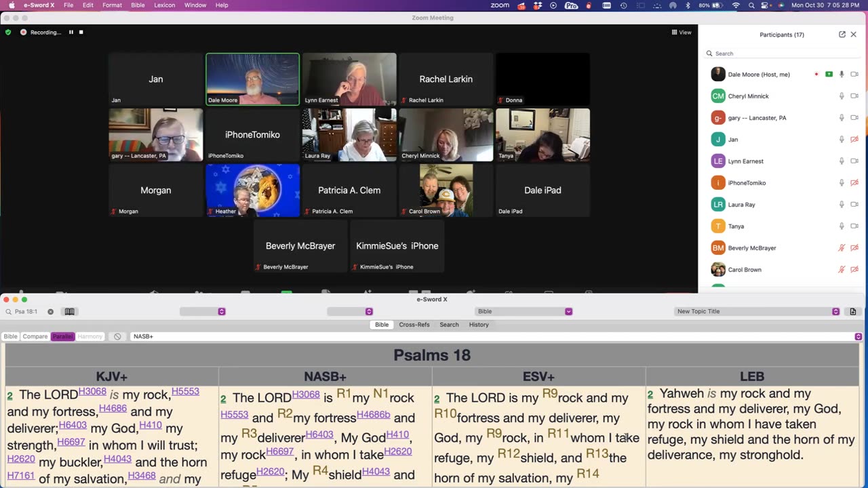Click Cheryl Minnick's camera icon
This screenshot has width=868, height=488.
click(x=854, y=96)
